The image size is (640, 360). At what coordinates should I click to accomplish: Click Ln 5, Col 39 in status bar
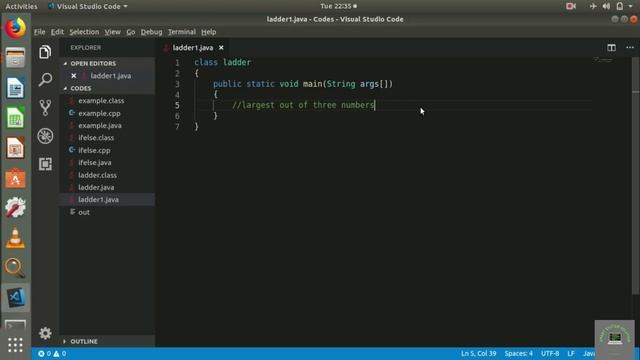(x=478, y=353)
